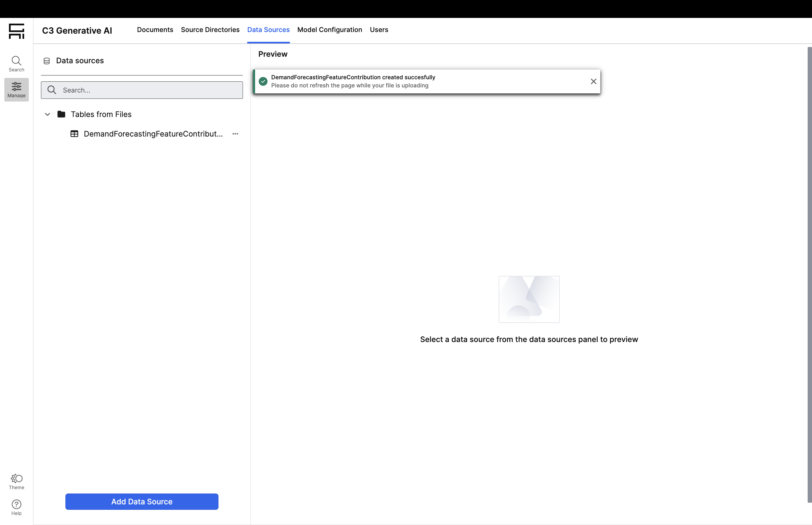Click the Tables from Files folder icon
Screen dimensions: 812x525
point(61,114)
